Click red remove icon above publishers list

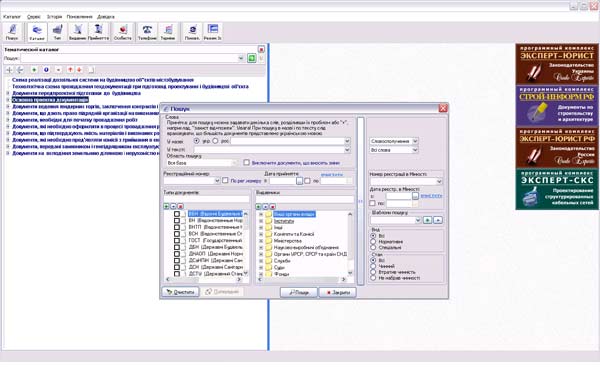click(272, 207)
